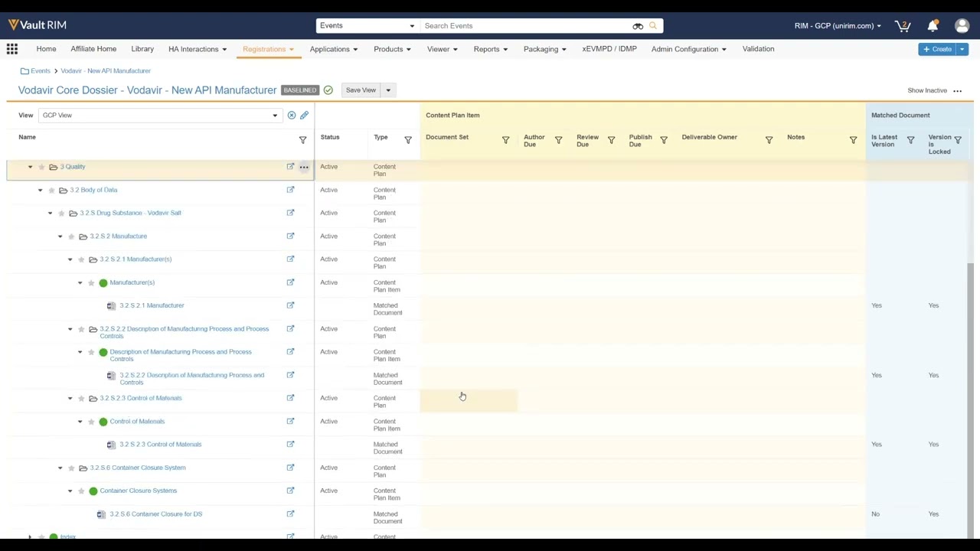Open the Applications menu

point(334,49)
